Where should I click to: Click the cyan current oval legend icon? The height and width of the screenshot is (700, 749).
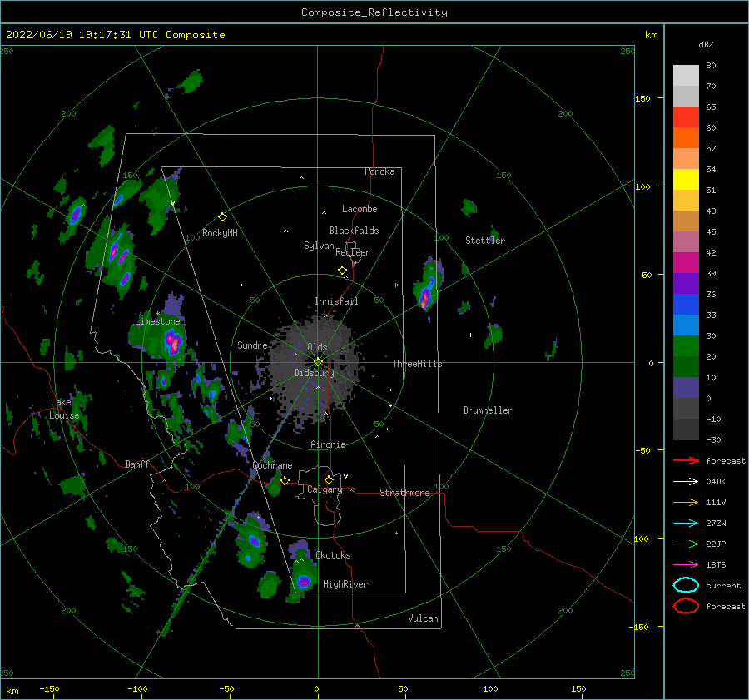click(x=686, y=585)
